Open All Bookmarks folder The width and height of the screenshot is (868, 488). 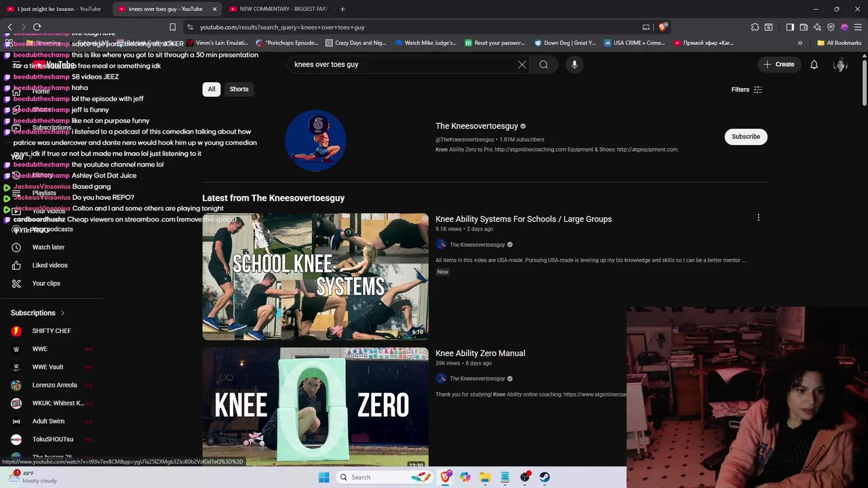tap(839, 43)
